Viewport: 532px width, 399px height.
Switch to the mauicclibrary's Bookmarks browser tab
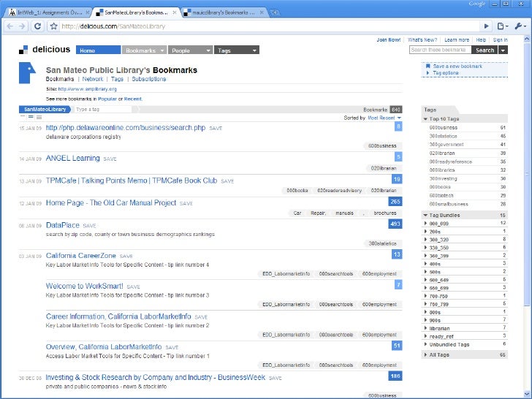[x=219, y=13]
